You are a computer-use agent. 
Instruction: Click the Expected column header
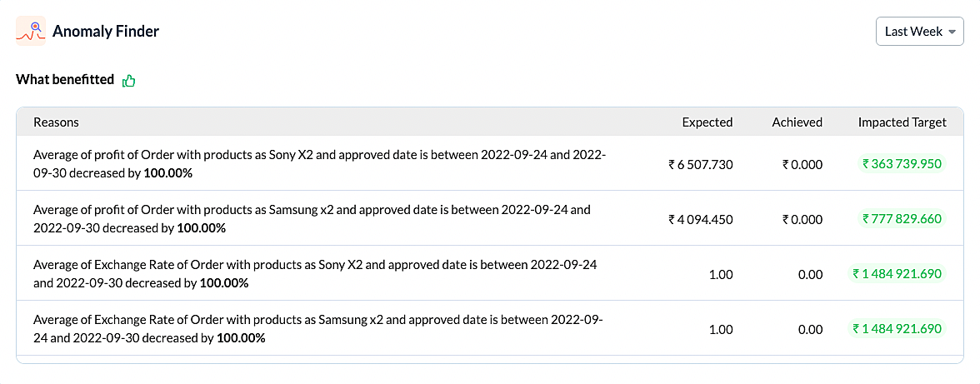[x=707, y=122]
